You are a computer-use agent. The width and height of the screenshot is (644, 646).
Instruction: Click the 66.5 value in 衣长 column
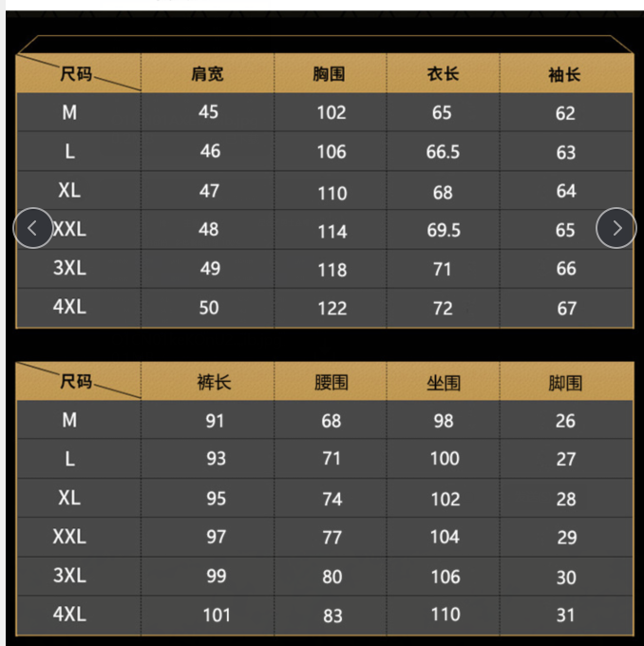443,152
